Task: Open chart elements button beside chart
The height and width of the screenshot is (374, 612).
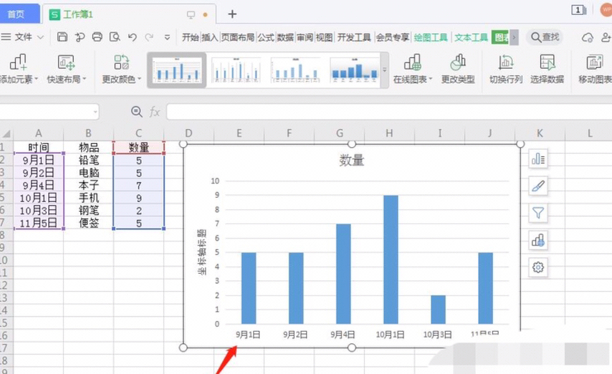Action: click(538, 159)
